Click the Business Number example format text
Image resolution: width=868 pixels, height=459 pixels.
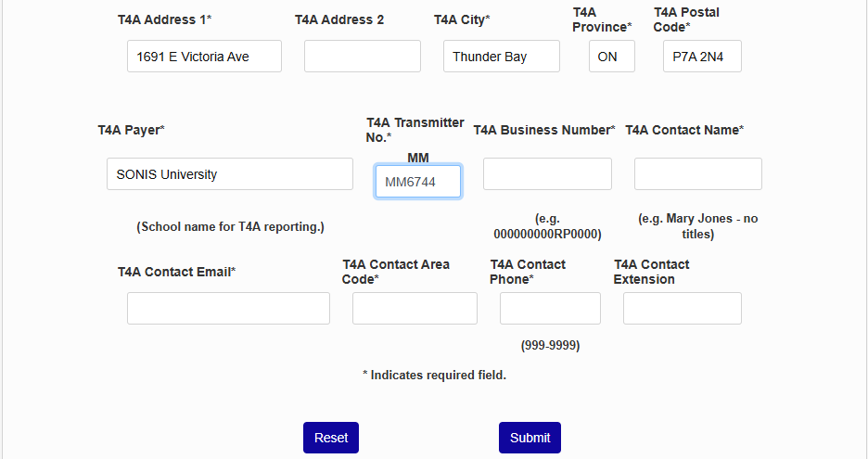click(x=547, y=226)
